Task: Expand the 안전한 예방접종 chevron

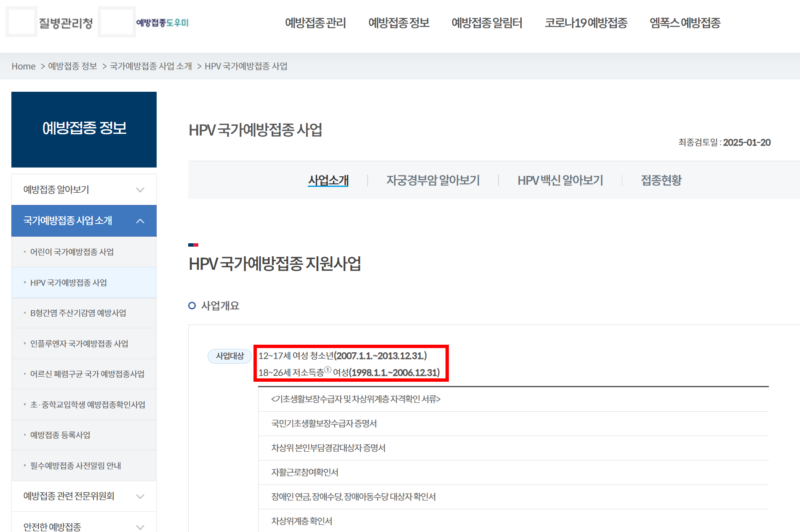Action: tap(140, 527)
